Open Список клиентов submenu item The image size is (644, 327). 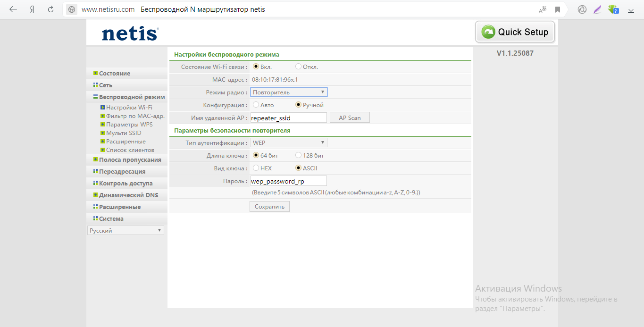coord(130,150)
